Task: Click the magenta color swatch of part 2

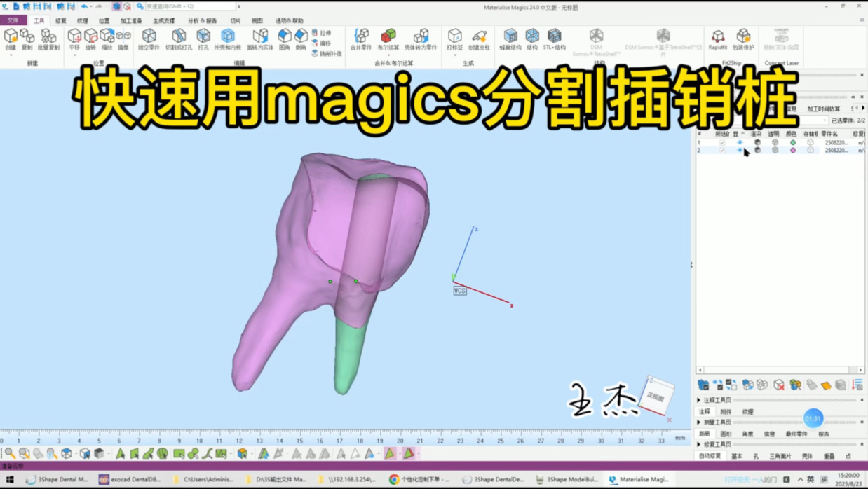Action: click(x=793, y=150)
